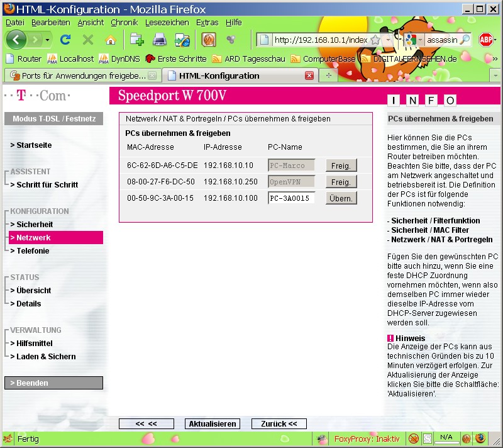Click the browser Back arrow button

15,40
